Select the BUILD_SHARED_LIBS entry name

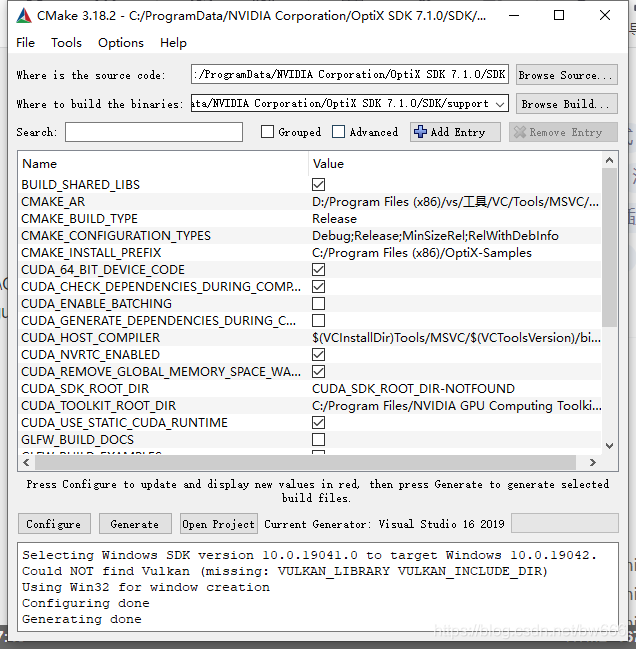(80, 185)
